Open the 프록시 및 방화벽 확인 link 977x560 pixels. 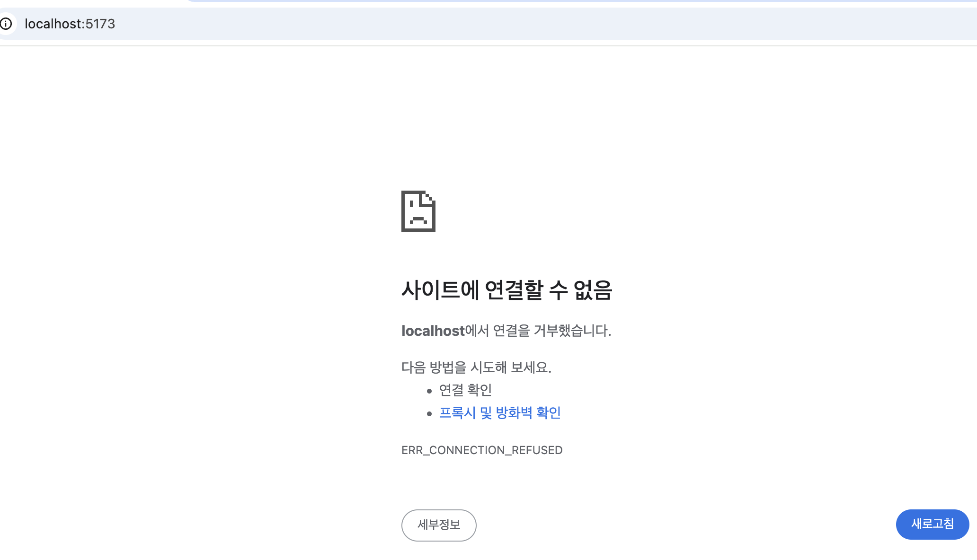coord(499,413)
